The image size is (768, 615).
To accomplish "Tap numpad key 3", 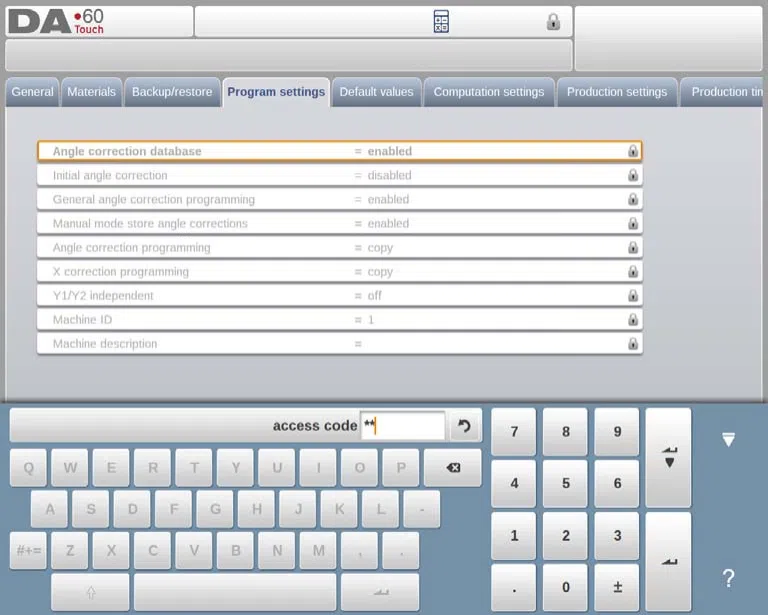I will click(x=617, y=536).
